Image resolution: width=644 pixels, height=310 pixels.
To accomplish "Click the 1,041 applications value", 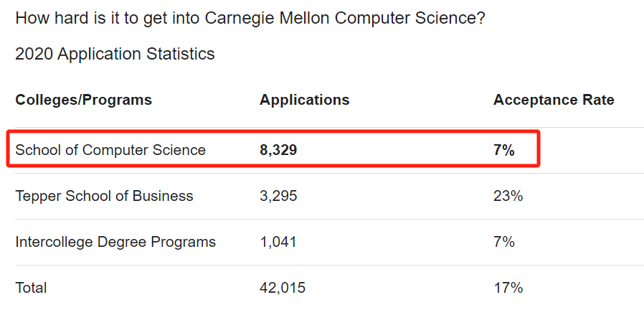I will click(278, 242).
